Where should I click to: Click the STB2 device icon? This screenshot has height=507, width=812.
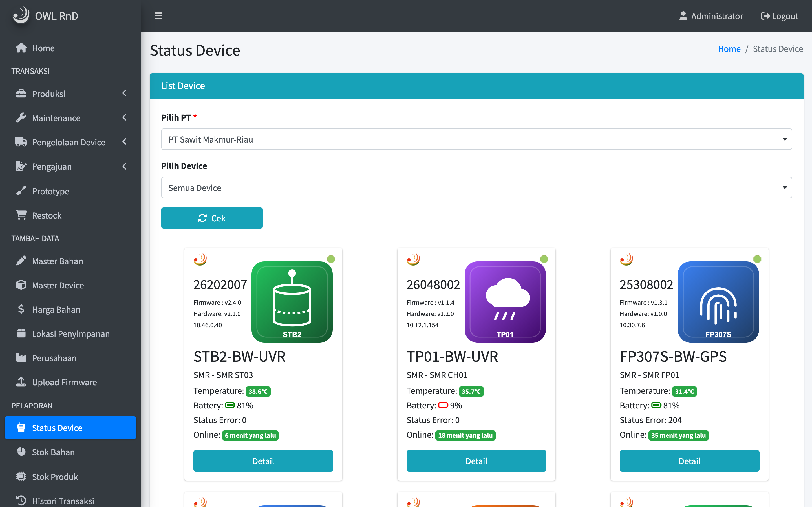pyautogui.click(x=292, y=301)
